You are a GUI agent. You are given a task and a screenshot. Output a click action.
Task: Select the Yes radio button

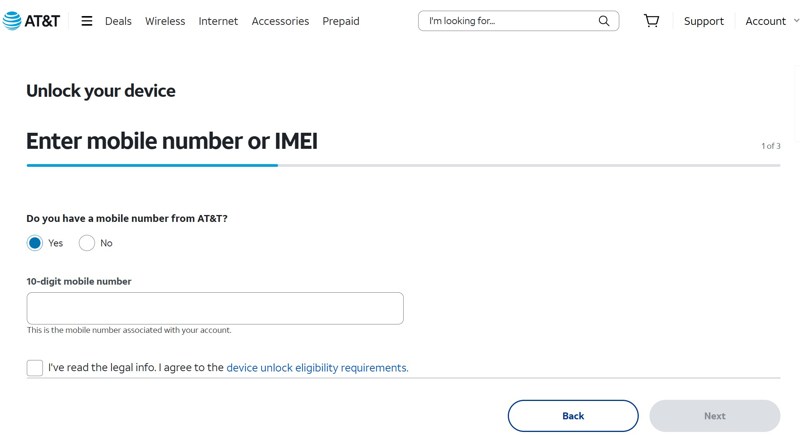tap(35, 243)
